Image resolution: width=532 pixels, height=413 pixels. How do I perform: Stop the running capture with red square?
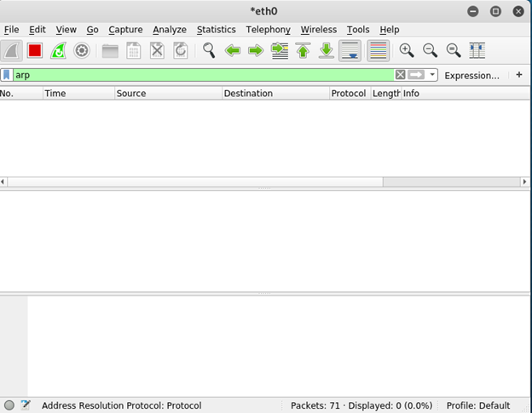pos(35,51)
